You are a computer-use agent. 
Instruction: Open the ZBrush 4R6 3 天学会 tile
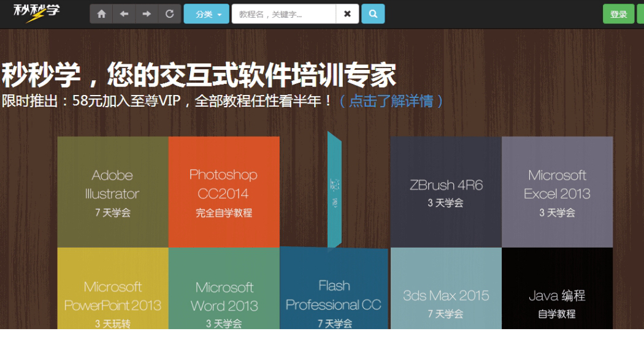click(x=446, y=192)
